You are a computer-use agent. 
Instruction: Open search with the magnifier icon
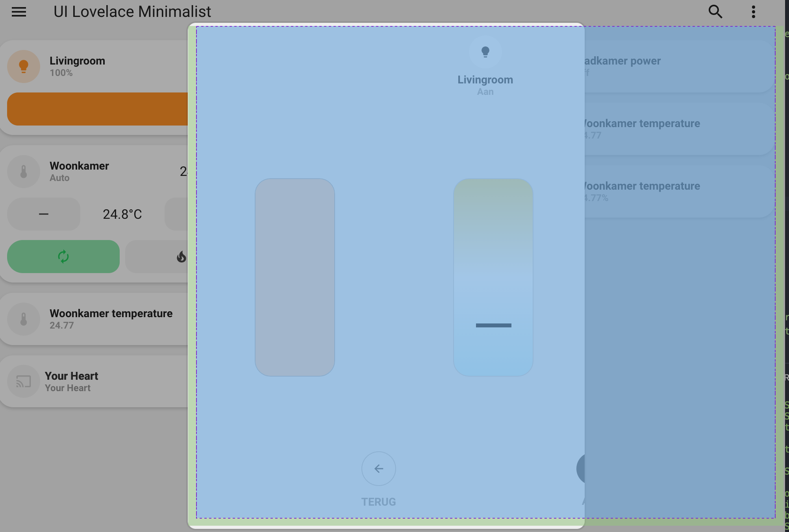[716, 12]
